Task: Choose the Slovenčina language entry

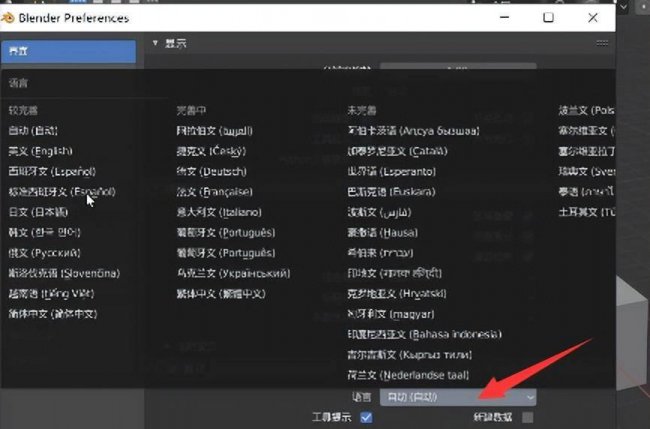Action: pos(64,273)
